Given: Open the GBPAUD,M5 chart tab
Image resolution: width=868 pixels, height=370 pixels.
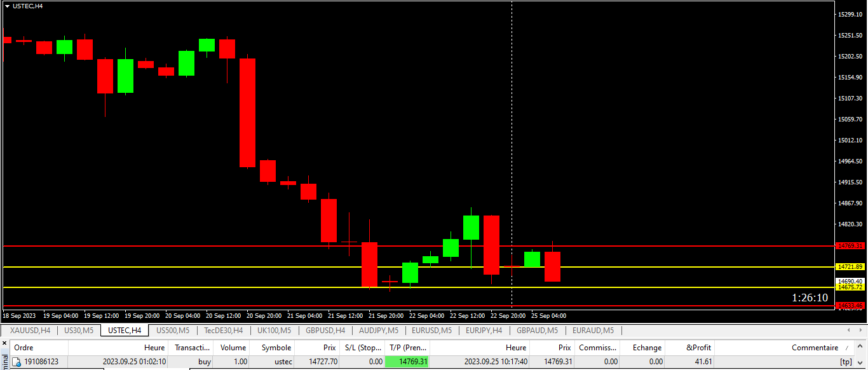Looking at the screenshot, I should pyautogui.click(x=537, y=331).
